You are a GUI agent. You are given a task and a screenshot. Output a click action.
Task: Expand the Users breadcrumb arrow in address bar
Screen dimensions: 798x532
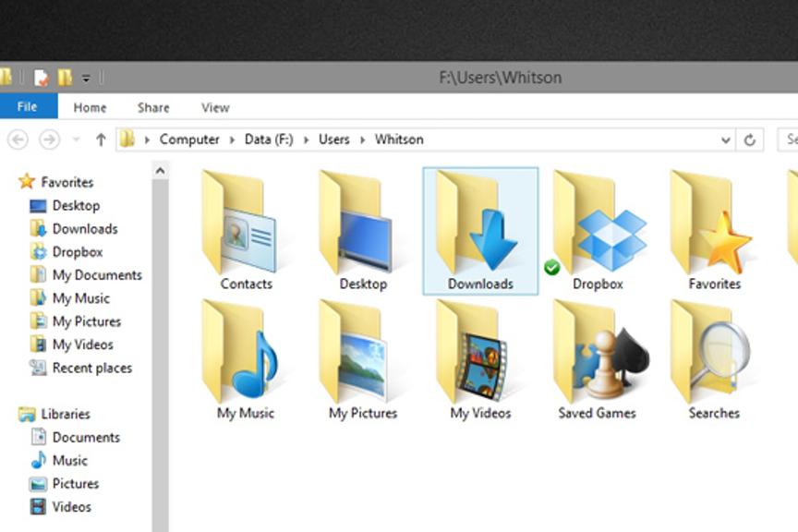click(362, 139)
